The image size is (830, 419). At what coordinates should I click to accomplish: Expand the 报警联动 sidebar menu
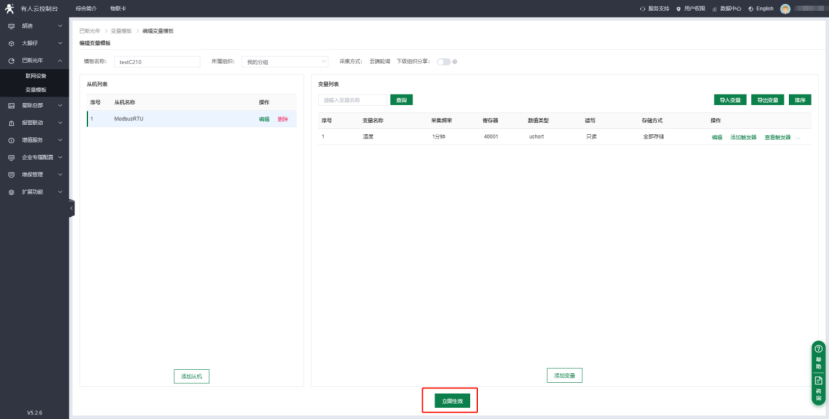(34, 122)
